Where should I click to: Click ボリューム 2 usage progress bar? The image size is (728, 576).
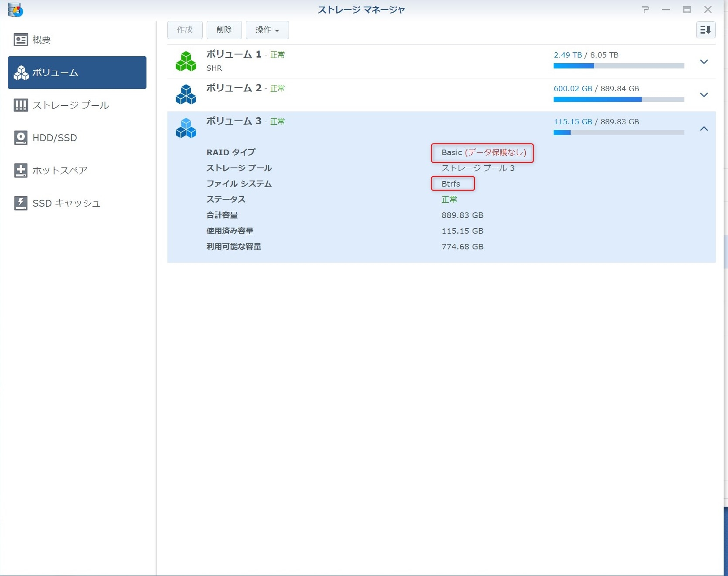619,99
